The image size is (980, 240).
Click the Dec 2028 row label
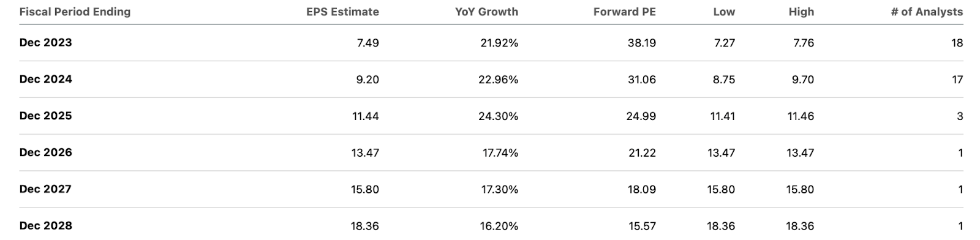click(45, 225)
